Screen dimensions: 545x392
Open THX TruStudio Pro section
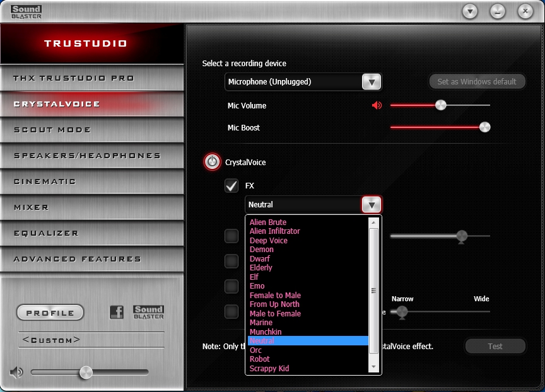(92, 78)
